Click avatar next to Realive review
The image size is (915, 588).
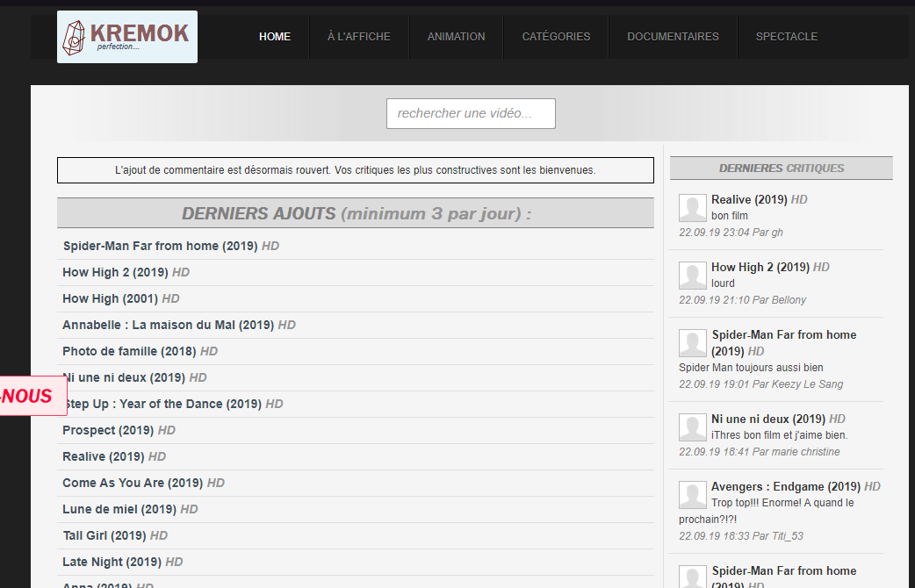pyautogui.click(x=693, y=208)
